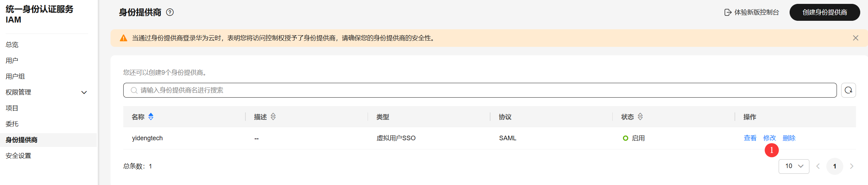Open 用户 in the sidebar

coord(12,61)
